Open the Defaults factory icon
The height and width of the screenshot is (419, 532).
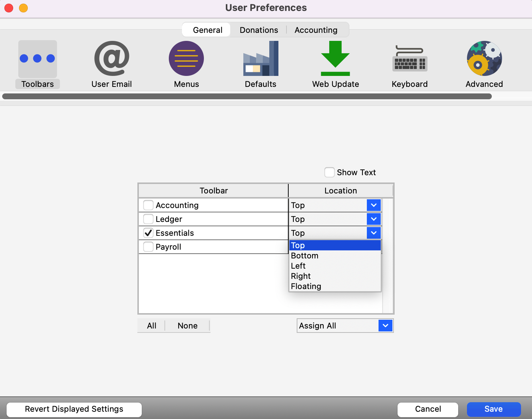[x=261, y=59]
